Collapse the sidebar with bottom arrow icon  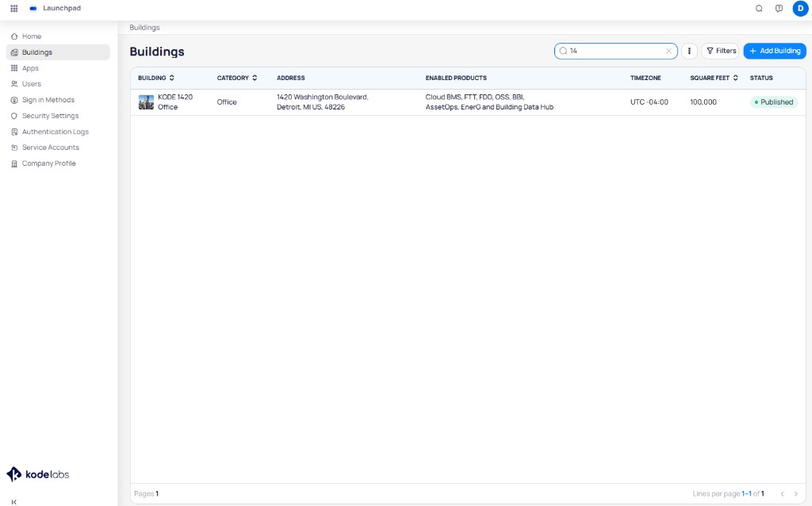coord(14,502)
